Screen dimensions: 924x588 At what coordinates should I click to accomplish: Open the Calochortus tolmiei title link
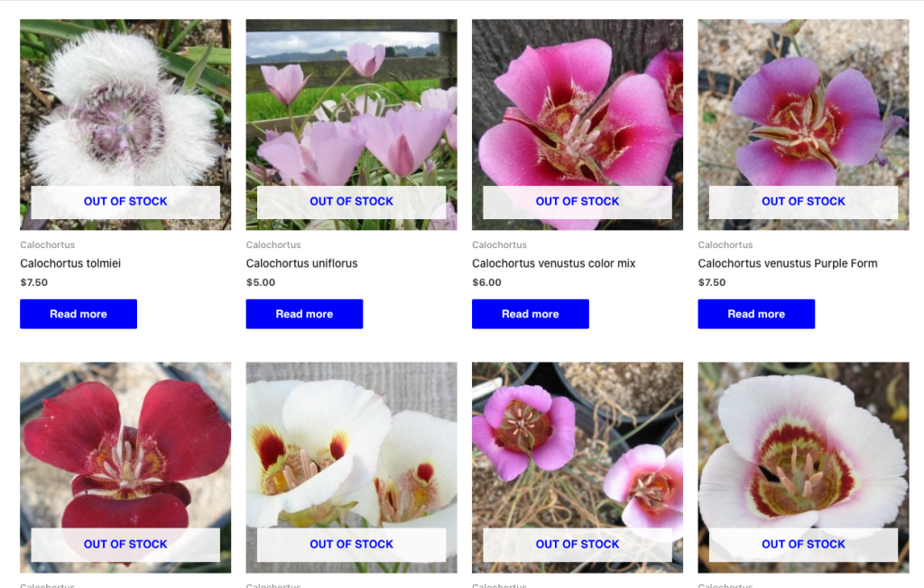[x=70, y=263]
